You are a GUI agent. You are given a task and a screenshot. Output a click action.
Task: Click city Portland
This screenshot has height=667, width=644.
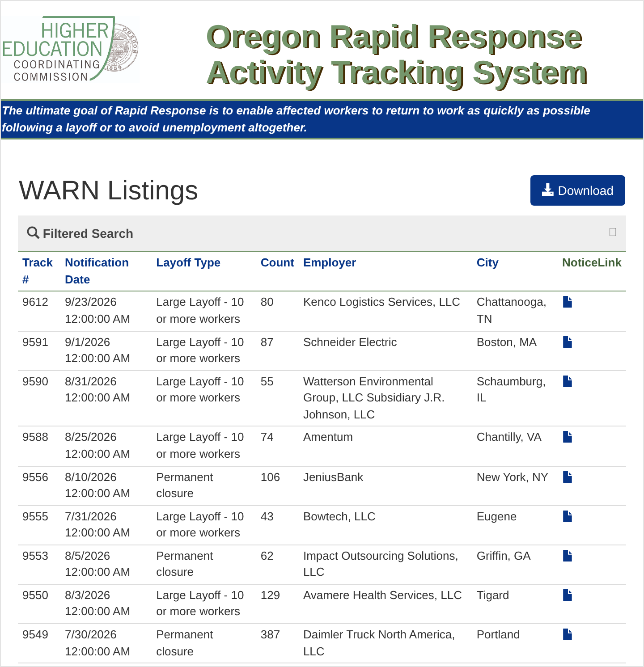coord(498,634)
